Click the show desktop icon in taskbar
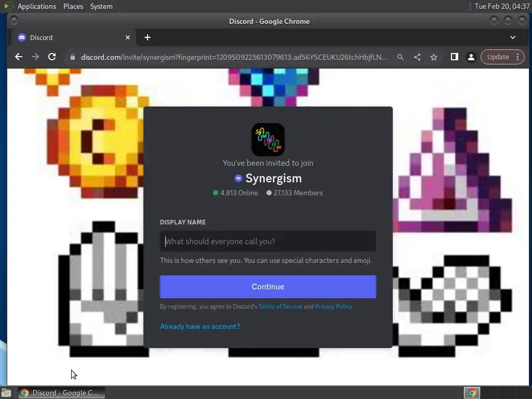The image size is (532, 399). tap(6, 393)
